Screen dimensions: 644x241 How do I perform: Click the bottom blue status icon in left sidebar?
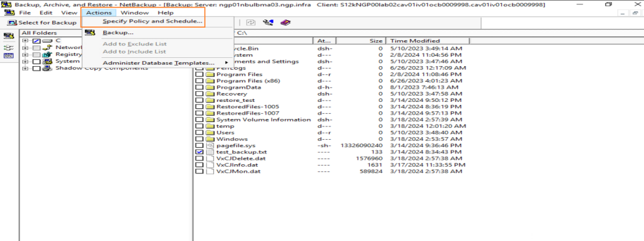[9, 55]
